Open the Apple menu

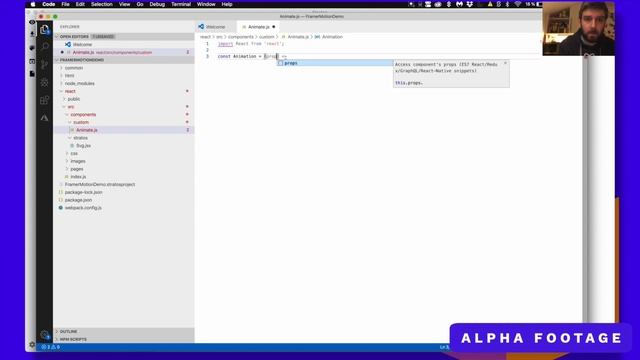(x=33, y=4)
